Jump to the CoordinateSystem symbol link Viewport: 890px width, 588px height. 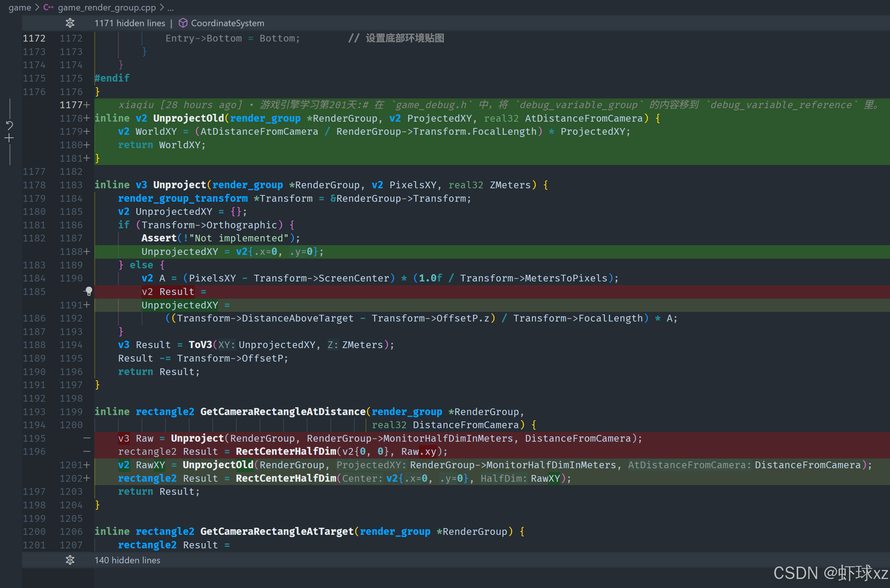227,23
